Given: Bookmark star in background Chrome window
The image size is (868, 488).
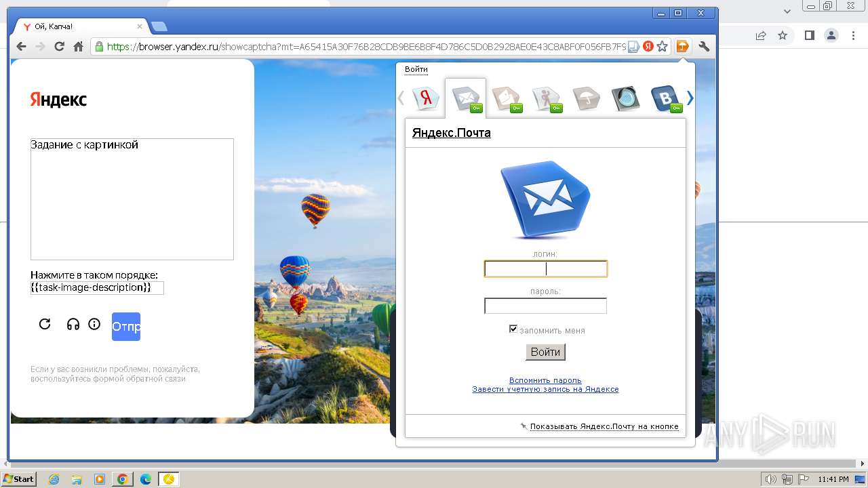Looking at the screenshot, I should (x=783, y=35).
